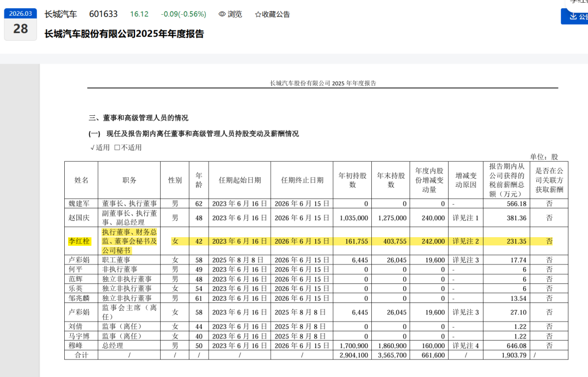Click name cell 邹兆麟

[79, 298]
